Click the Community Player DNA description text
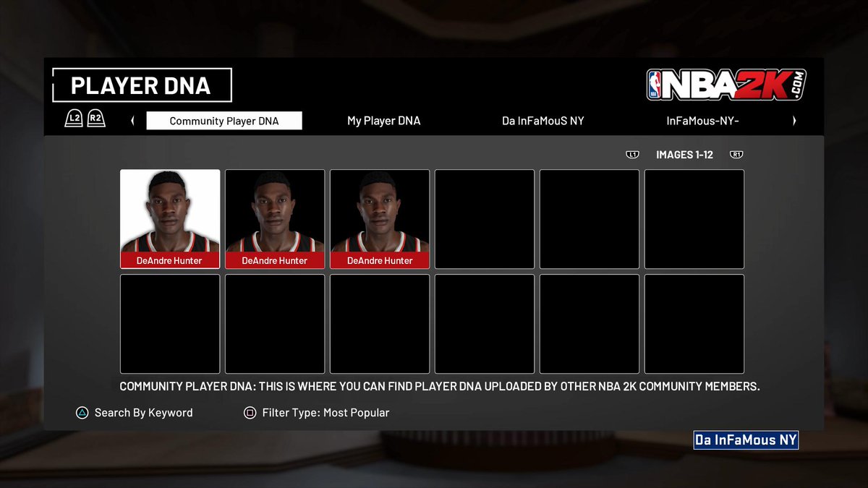 point(440,386)
